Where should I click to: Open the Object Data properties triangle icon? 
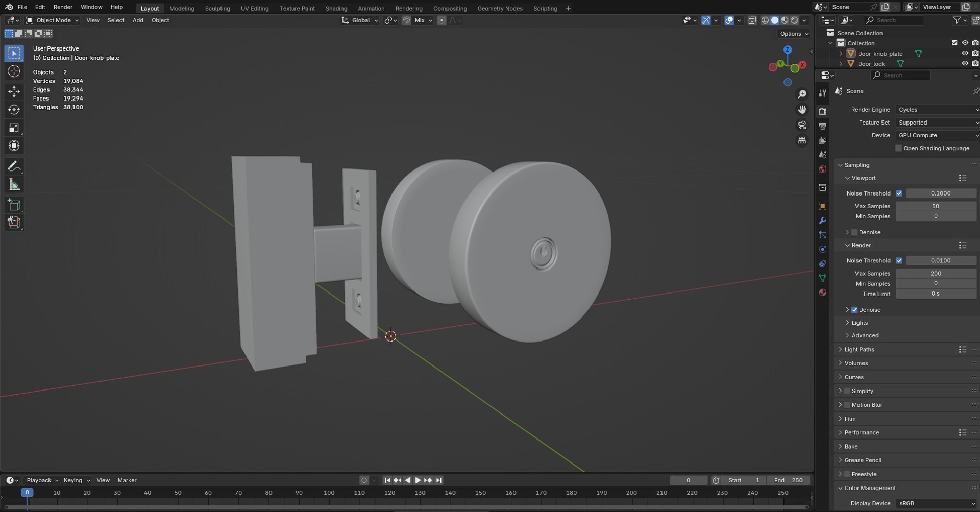822,278
